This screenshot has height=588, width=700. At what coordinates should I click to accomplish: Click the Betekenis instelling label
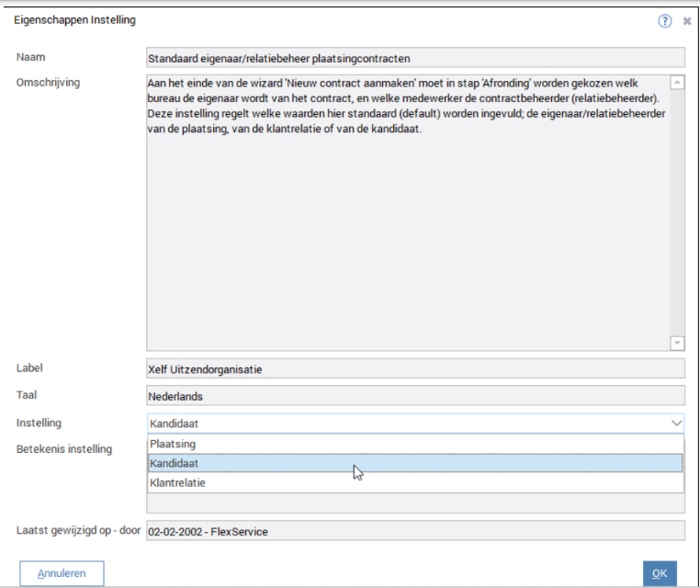click(x=64, y=449)
